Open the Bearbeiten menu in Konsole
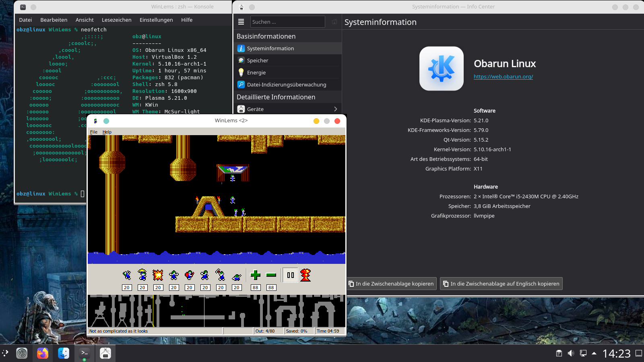644x362 pixels. click(x=54, y=20)
